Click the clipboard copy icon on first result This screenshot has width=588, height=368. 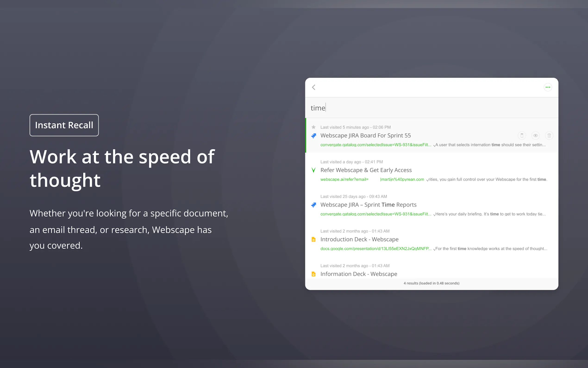[522, 136]
